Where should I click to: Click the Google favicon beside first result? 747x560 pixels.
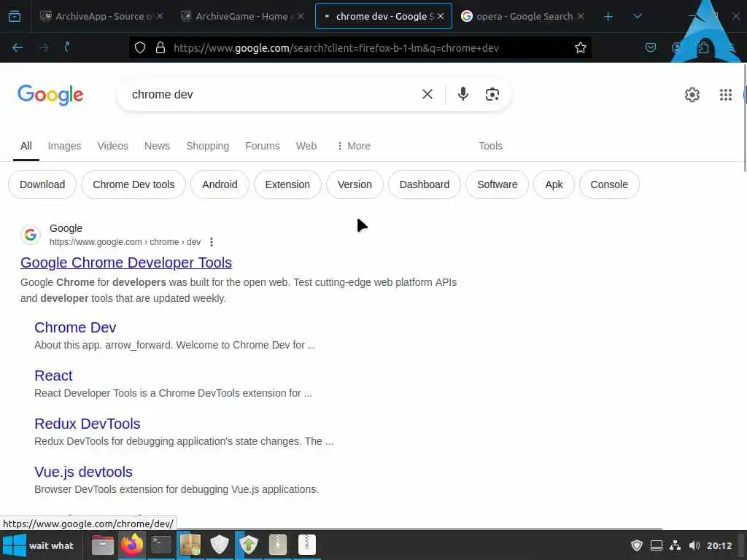31,234
